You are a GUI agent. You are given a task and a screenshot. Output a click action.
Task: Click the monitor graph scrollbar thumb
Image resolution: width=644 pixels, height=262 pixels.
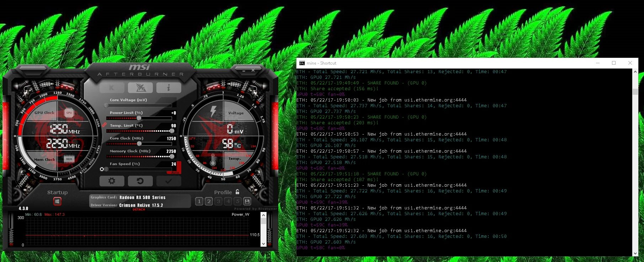pyautogui.click(x=263, y=221)
